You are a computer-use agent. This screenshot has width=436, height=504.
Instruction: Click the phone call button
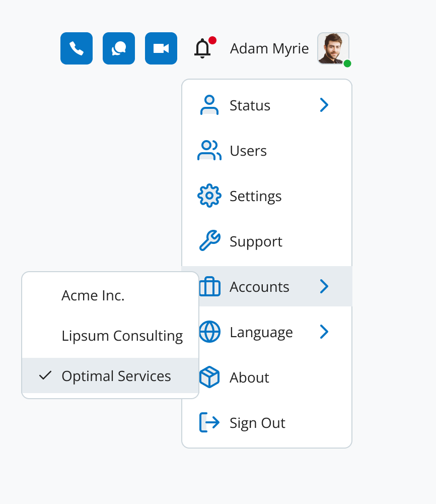tap(77, 48)
